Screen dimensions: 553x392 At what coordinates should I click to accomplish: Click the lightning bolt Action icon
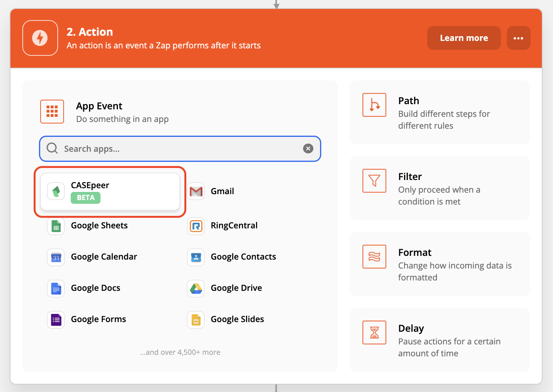[40, 38]
